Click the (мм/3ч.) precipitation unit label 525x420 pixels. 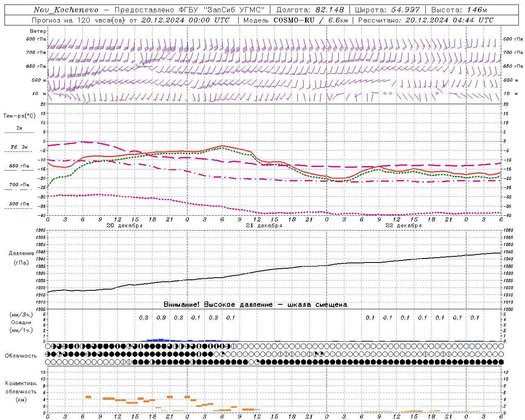[21, 315]
